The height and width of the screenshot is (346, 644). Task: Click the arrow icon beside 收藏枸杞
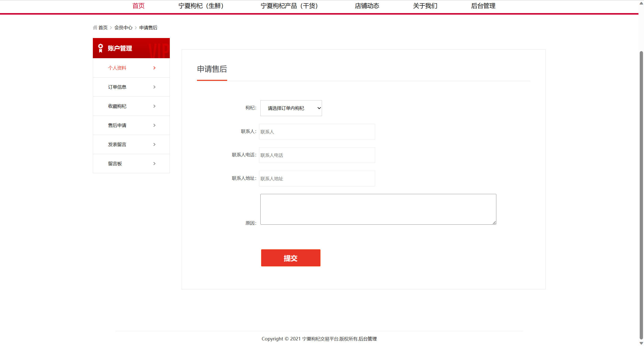(x=154, y=106)
